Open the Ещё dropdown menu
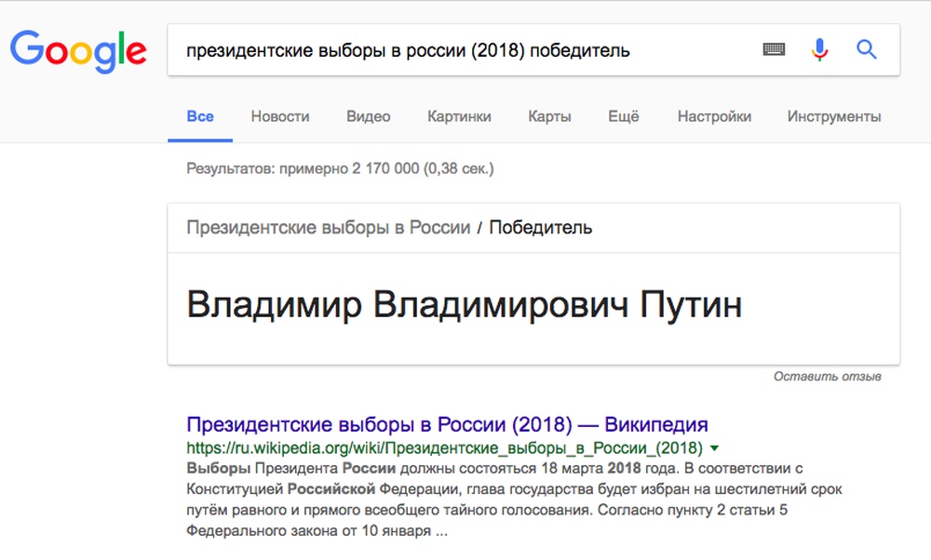 (623, 116)
